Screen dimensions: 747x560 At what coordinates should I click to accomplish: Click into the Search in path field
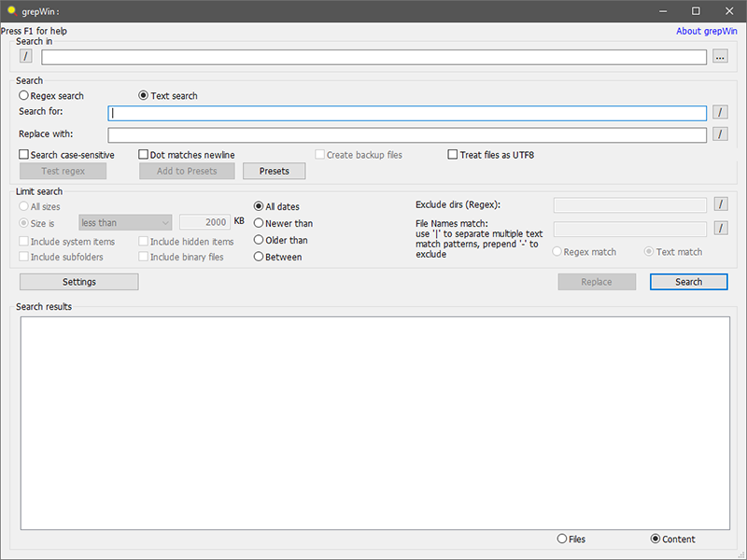(x=373, y=57)
